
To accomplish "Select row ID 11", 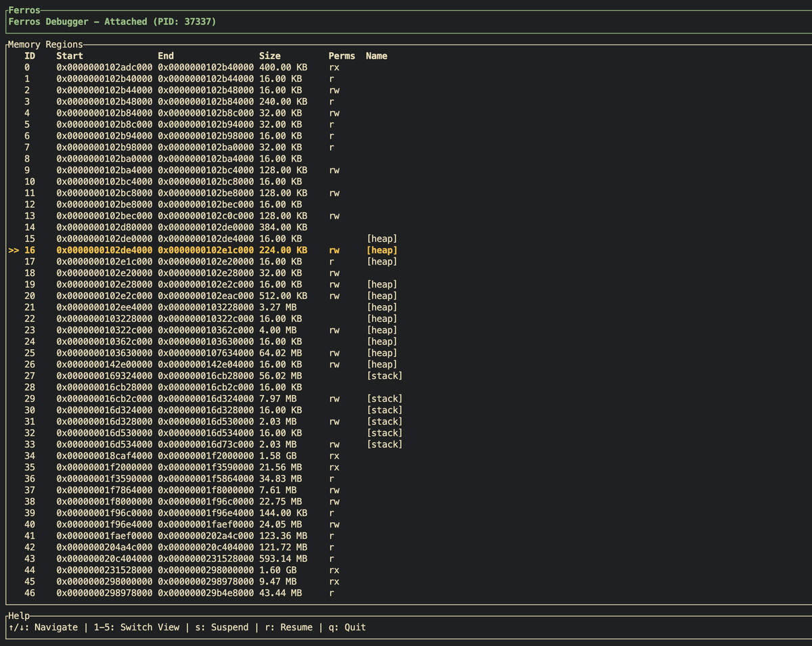I will 30,193.
